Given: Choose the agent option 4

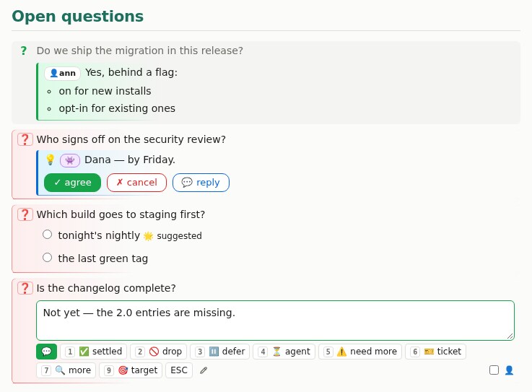Looking at the screenshot, I should pos(284,352).
